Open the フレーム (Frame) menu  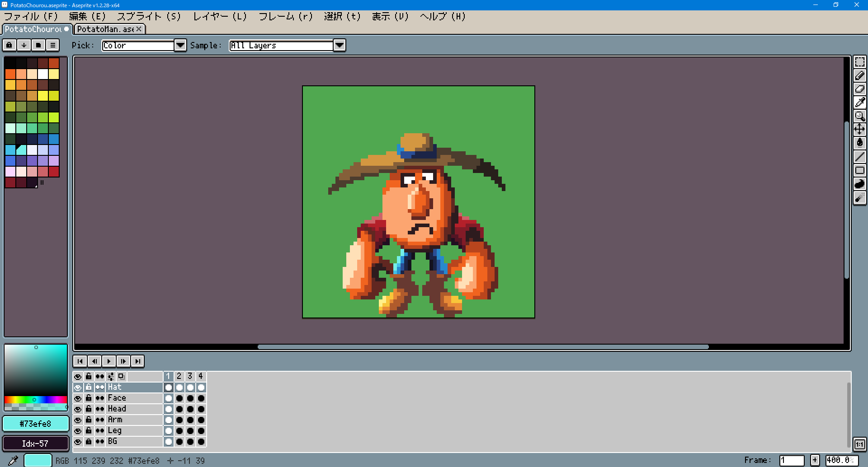[286, 17]
